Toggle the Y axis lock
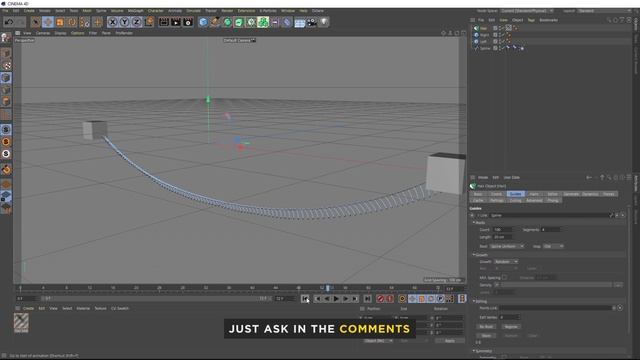The image size is (640, 360). pos(124,22)
